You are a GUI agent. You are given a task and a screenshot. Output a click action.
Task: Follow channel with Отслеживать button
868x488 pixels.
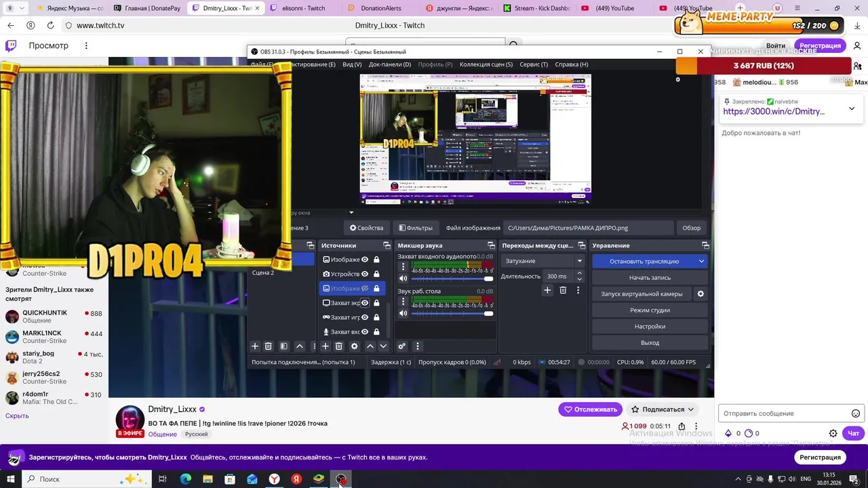[x=591, y=409]
